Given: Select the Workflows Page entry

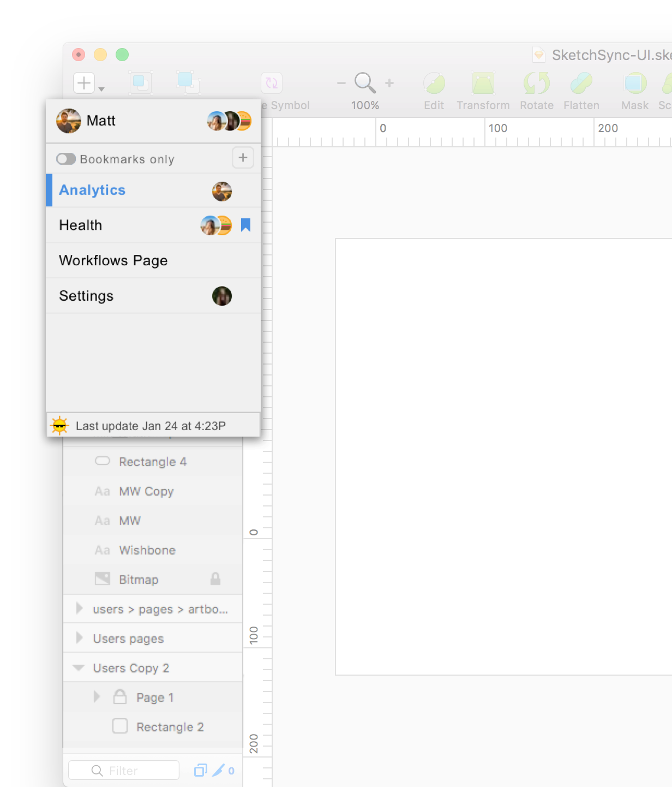Looking at the screenshot, I should tap(113, 260).
